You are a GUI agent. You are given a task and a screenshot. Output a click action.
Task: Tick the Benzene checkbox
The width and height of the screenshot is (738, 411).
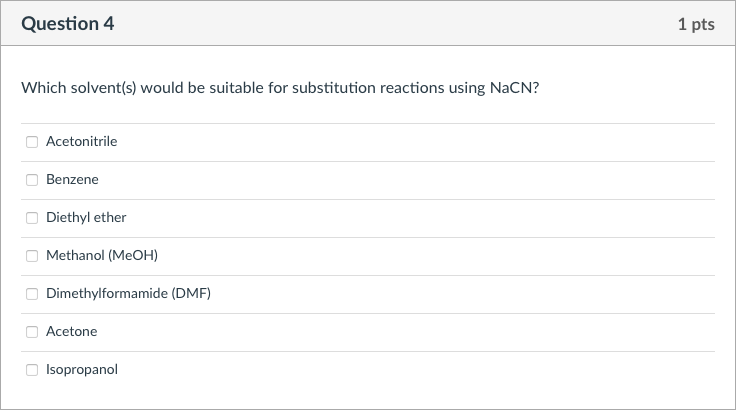click(x=32, y=180)
